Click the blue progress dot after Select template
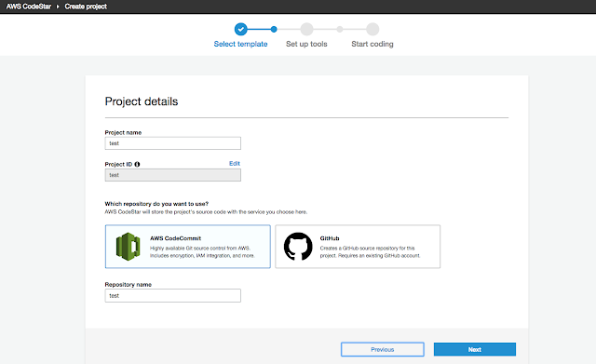 coord(274,29)
